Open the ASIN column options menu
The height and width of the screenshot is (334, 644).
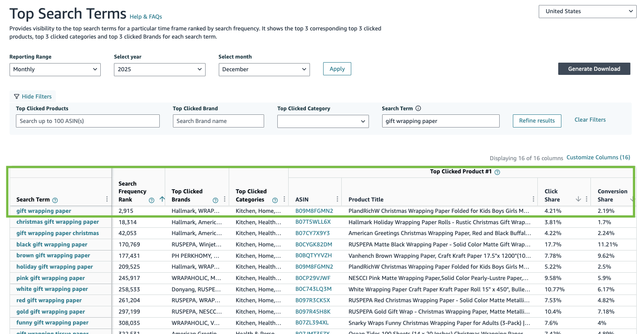click(x=337, y=199)
